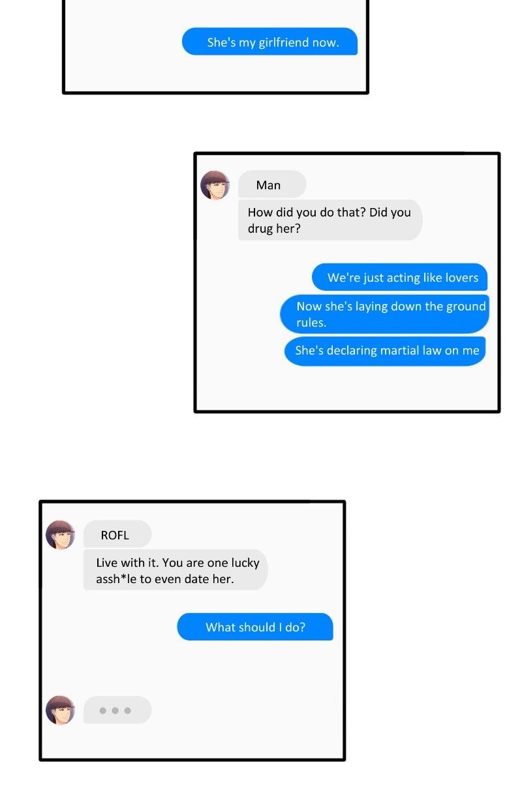Click the first dot of the typing indicator
The height and width of the screenshot is (812, 522).
point(103,710)
